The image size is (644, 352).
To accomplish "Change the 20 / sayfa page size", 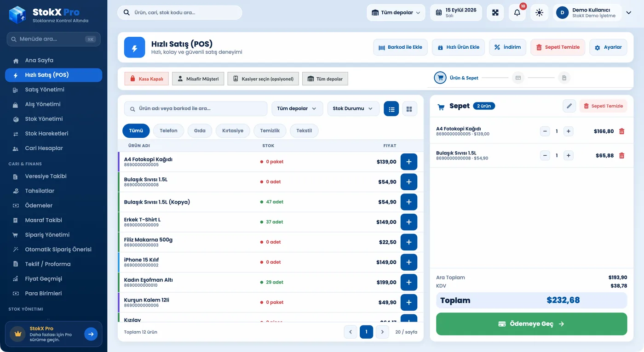I will tap(406, 332).
